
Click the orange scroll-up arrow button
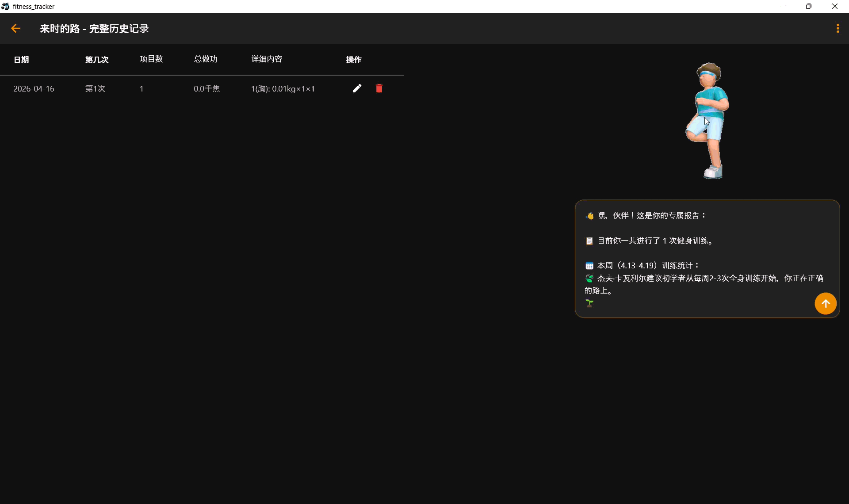[x=826, y=304]
